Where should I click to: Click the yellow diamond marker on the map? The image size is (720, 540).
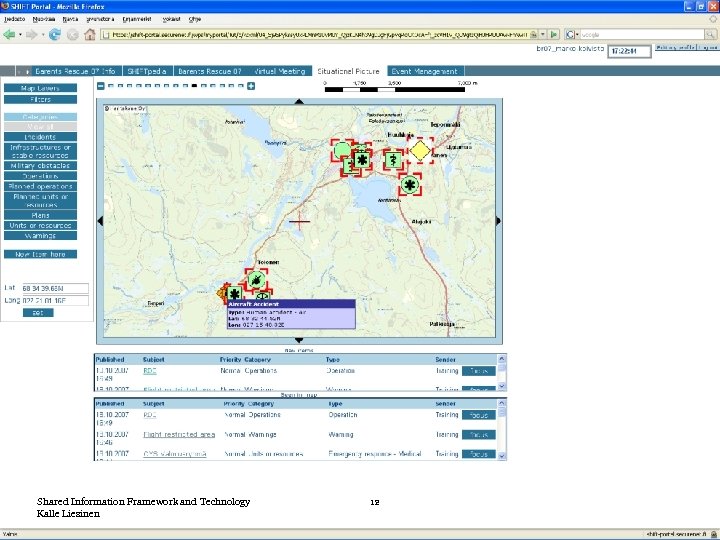pyautogui.click(x=421, y=150)
